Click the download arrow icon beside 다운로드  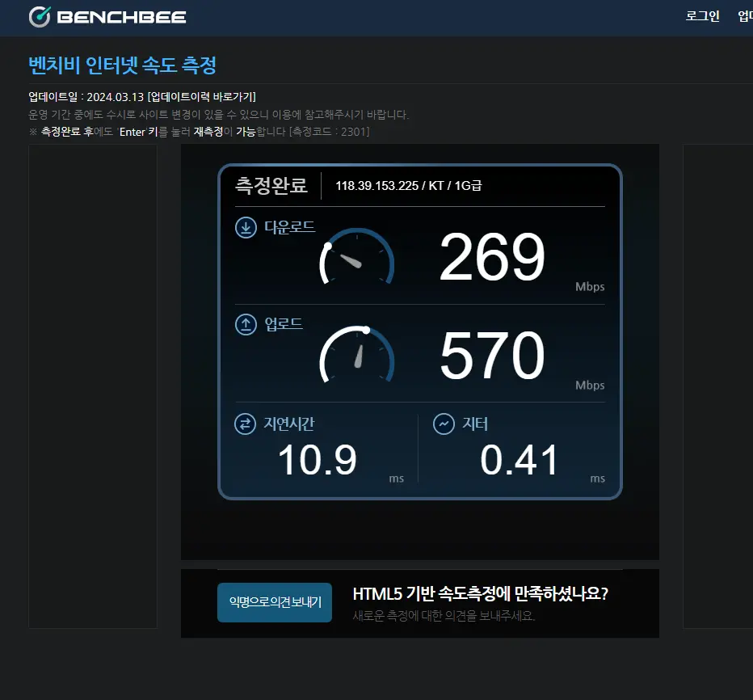click(x=246, y=227)
